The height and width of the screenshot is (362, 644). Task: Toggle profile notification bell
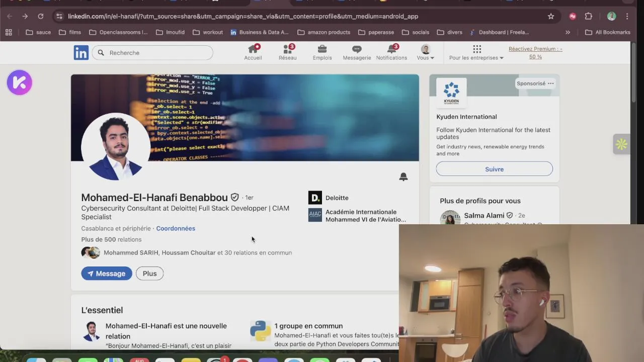pyautogui.click(x=404, y=176)
